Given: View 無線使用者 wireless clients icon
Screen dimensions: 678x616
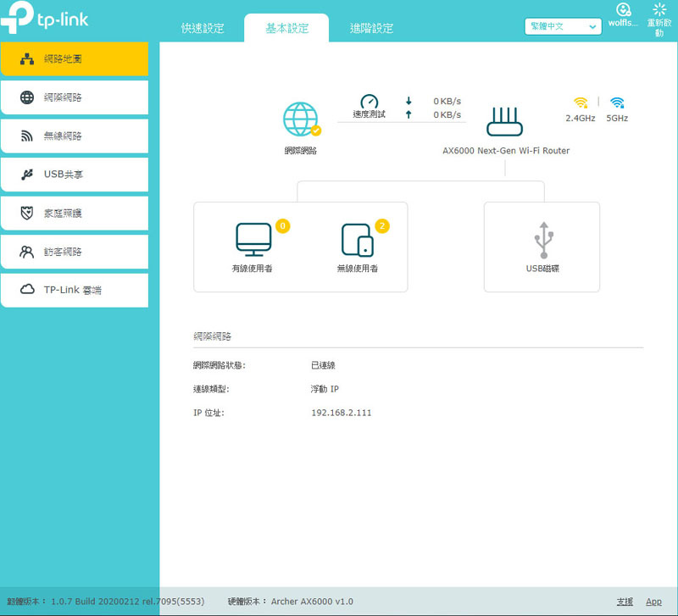Looking at the screenshot, I should coord(358,240).
